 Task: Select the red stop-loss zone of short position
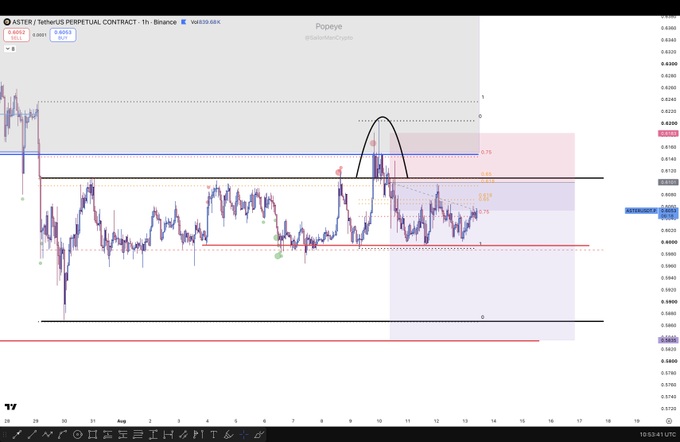482,157
